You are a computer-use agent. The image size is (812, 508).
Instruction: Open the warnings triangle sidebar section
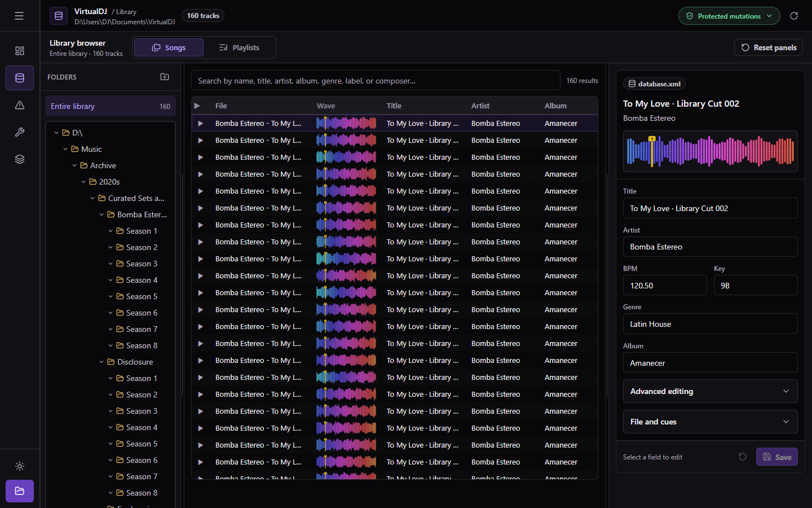pos(20,105)
